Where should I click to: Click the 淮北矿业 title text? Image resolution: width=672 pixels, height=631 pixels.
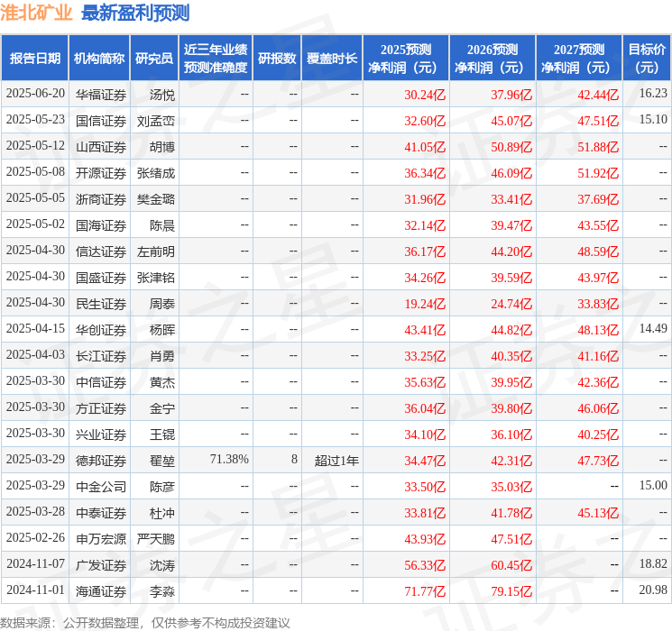point(36,13)
